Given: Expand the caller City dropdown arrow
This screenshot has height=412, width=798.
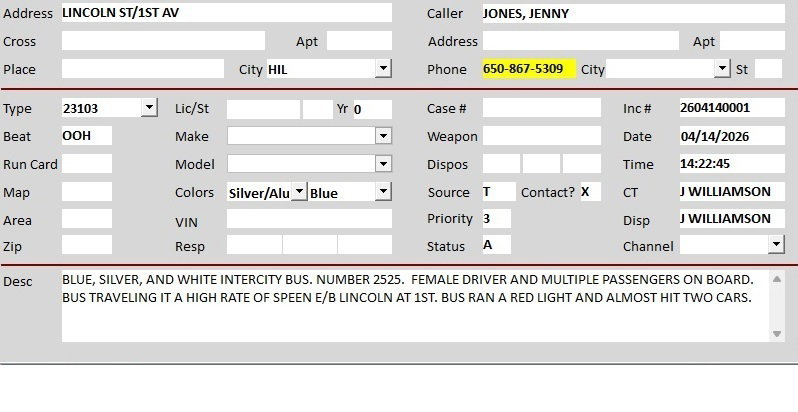Looking at the screenshot, I should 722,69.
